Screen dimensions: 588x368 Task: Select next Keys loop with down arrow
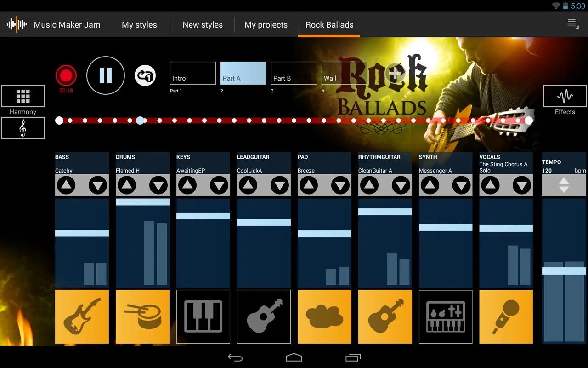tap(219, 185)
